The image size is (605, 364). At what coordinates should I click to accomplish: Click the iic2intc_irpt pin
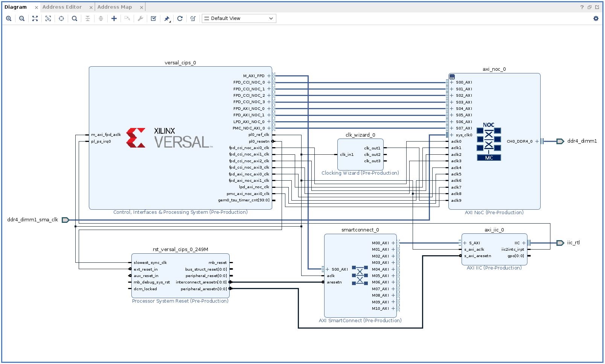[x=513, y=250]
